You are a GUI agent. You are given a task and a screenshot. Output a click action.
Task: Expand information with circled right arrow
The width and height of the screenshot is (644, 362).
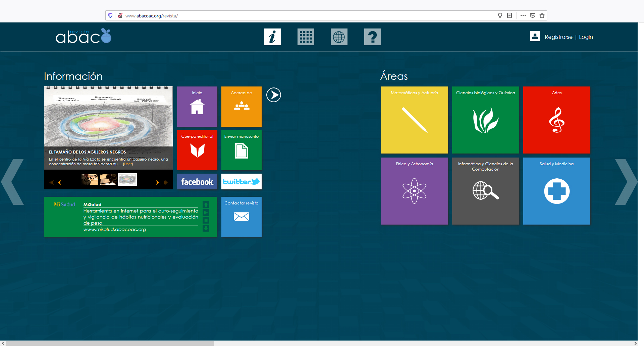click(274, 95)
